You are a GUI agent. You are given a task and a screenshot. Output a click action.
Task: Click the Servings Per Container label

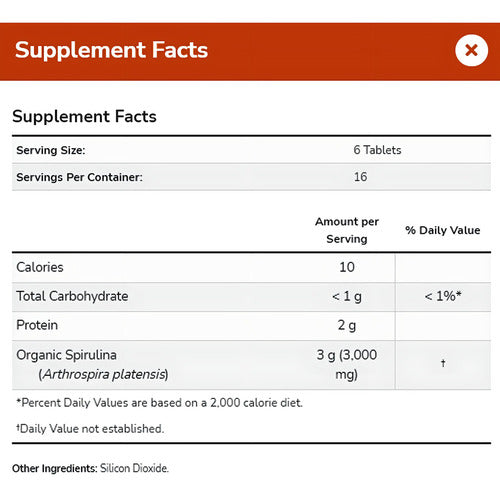[x=79, y=177]
